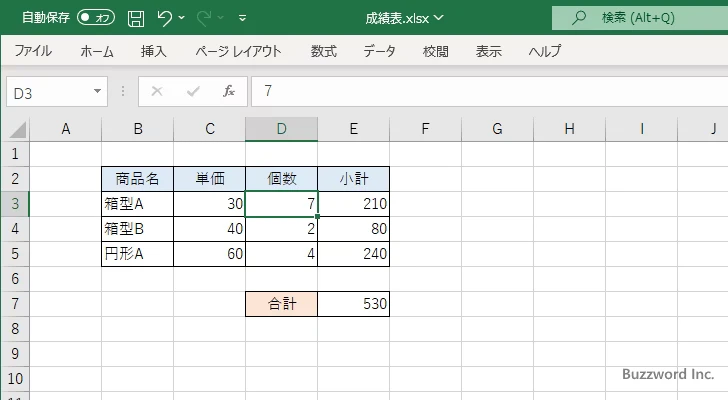Open Customize Quick Access Toolbar dropdown

pyautogui.click(x=242, y=18)
